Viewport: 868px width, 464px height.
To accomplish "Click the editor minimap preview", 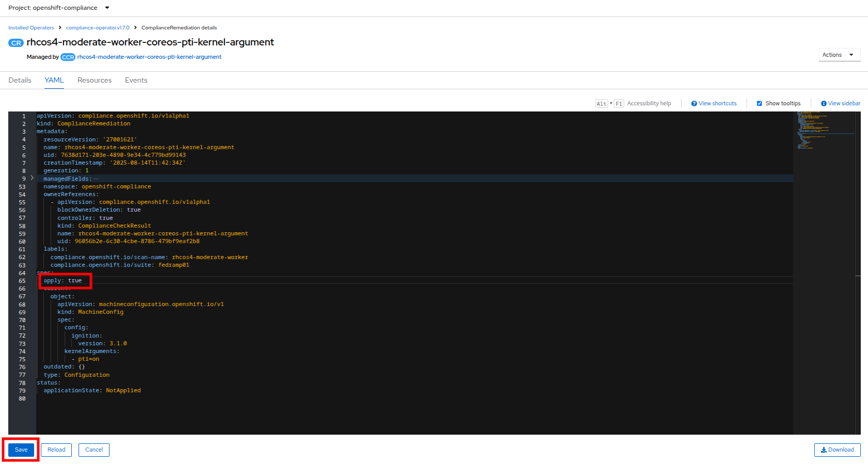I will click(x=823, y=130).
